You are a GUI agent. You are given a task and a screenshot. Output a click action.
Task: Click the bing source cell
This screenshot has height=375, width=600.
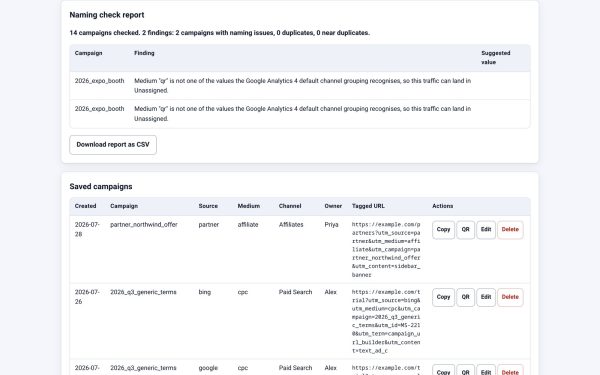coord(205,292)
